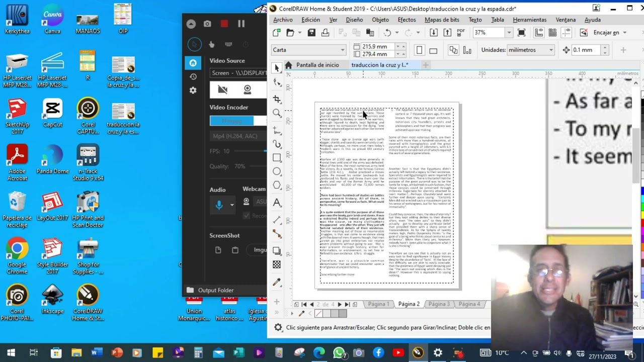Screen dimensions: 644x362
Task: Set page to landscape orientation
Action: pyautogui.click(x=433, y=50)
